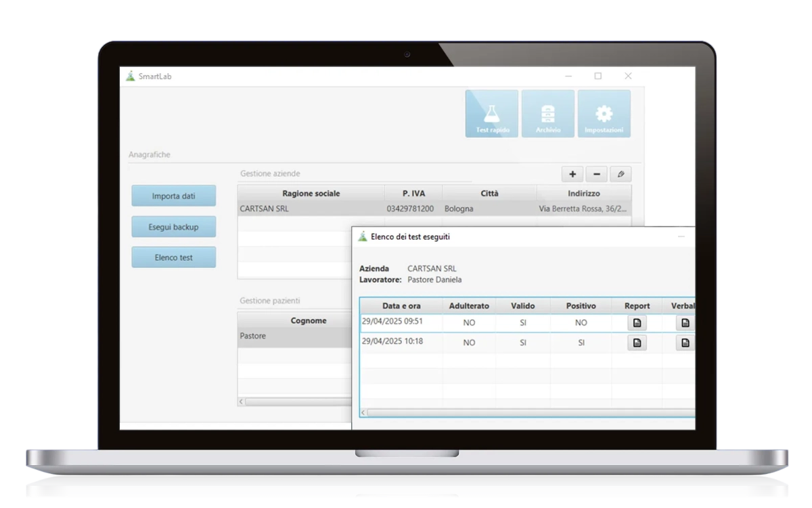Click patient table scrollbar left arrow
The image size is (812, 508).
pyautogui.click(x=242, y=402)
